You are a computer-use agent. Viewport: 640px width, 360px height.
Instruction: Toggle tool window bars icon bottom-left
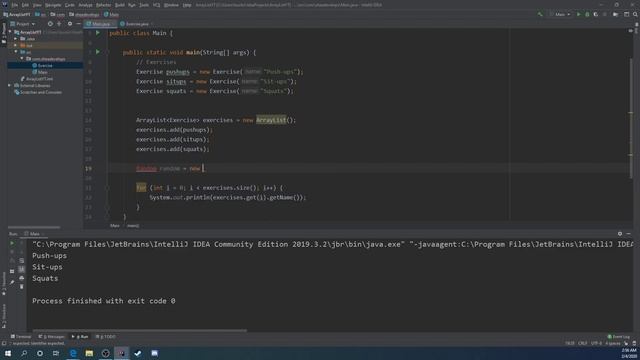point(4,343)
